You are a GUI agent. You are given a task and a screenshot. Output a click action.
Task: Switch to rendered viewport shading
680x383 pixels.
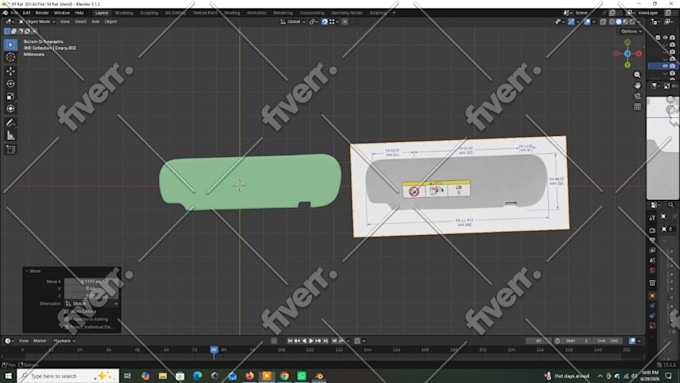click(x=632, y=21)
